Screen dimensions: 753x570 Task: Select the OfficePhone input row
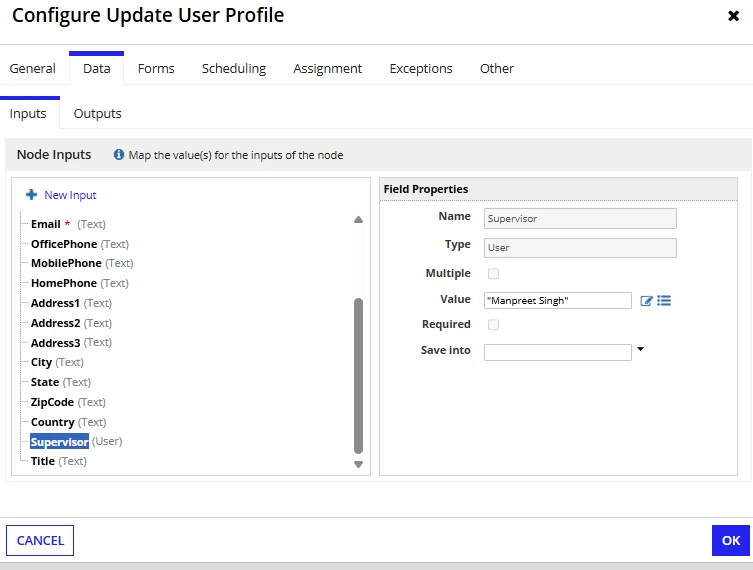(x=80, y=244)
